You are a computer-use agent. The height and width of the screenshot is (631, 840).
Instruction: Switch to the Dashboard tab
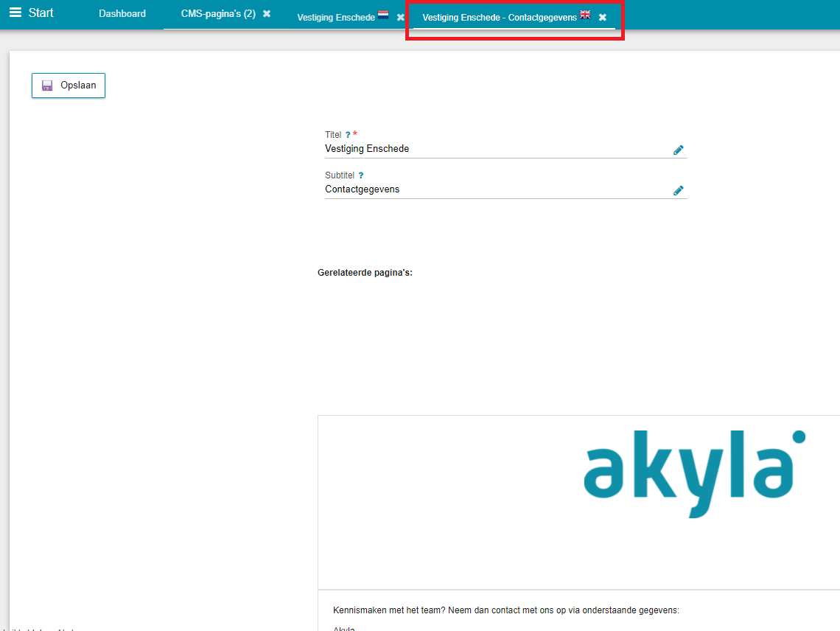[122, 13]
